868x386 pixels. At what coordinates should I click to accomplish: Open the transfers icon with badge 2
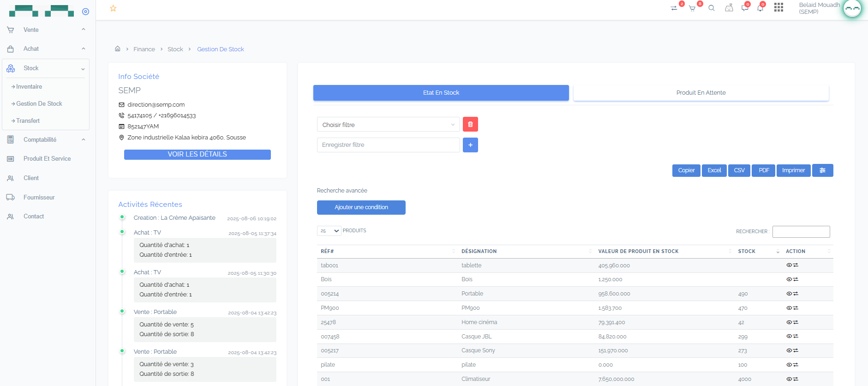(674, 8)
